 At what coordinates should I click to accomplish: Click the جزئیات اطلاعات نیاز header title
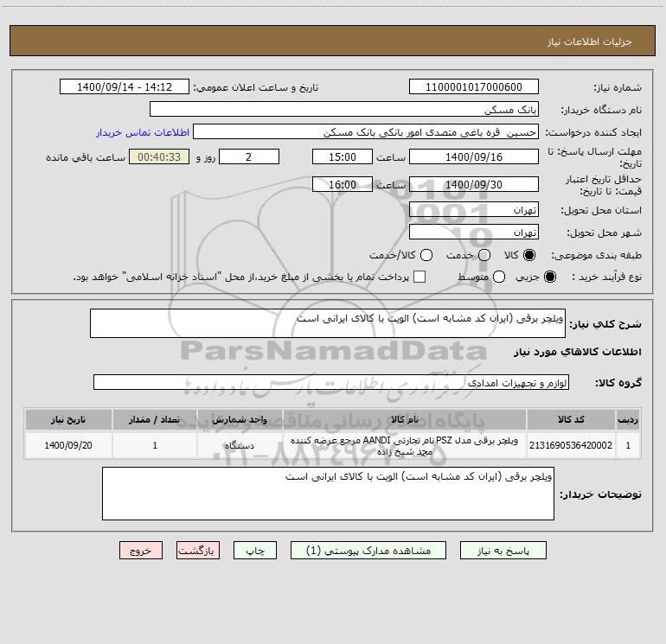590,41
